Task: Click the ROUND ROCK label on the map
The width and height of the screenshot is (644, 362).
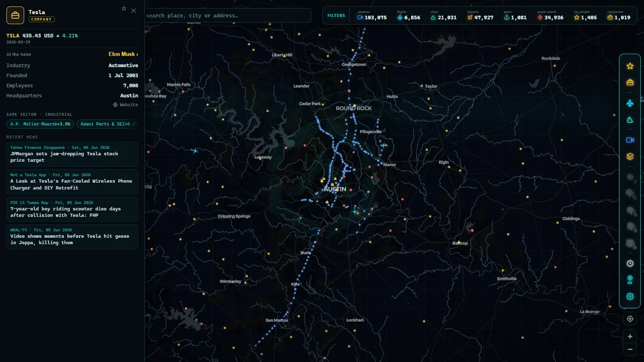Action: (354, 108)
